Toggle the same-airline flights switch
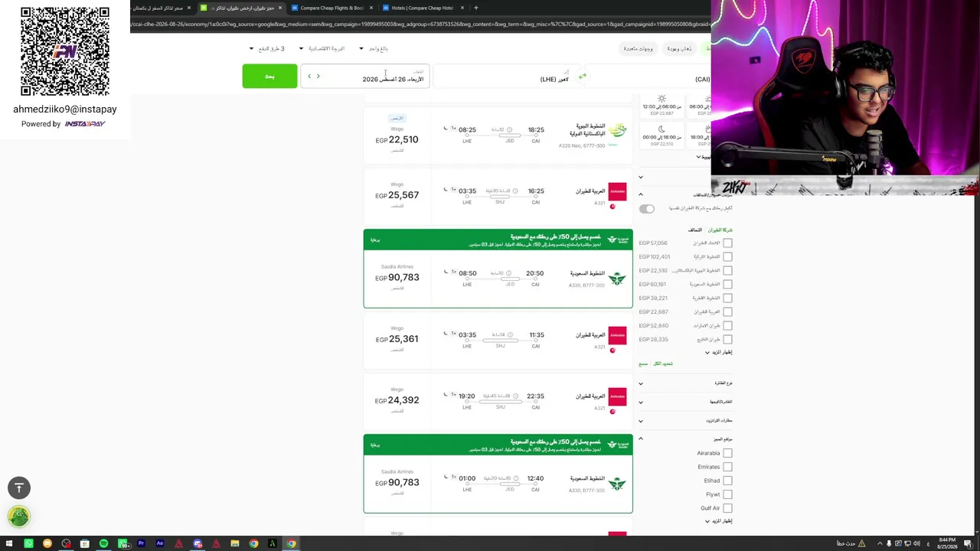This screenshot has height=551, width=980. tap(647, 209)
